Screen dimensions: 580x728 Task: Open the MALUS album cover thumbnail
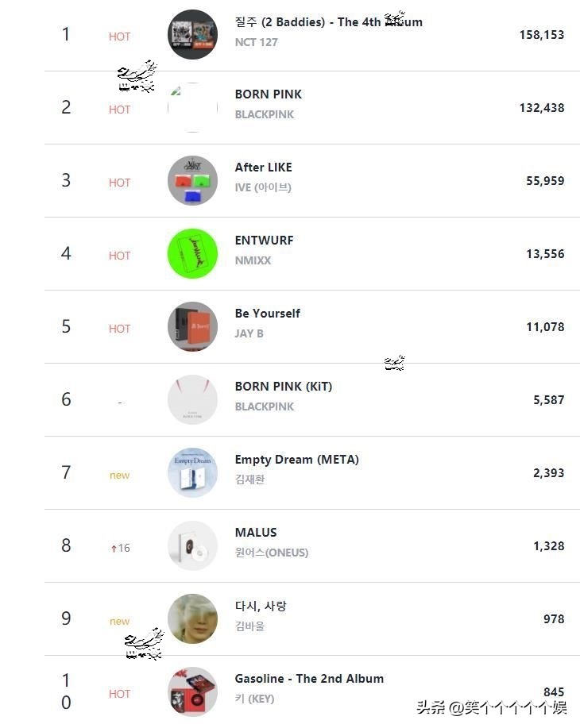192,545
